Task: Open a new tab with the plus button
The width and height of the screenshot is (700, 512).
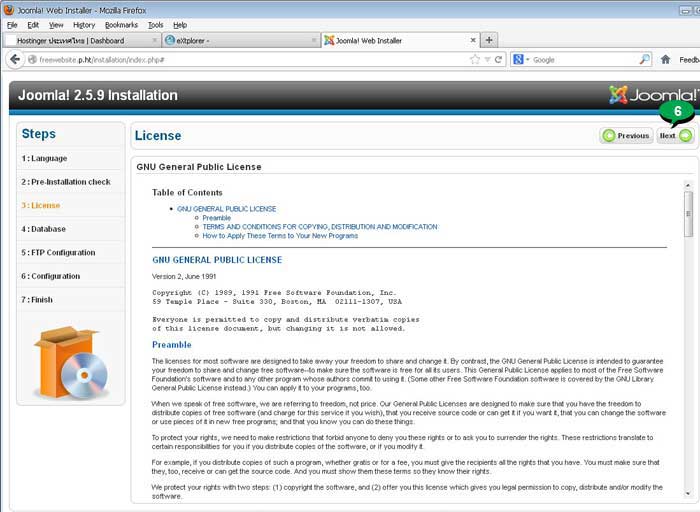Action: (489, 40)
